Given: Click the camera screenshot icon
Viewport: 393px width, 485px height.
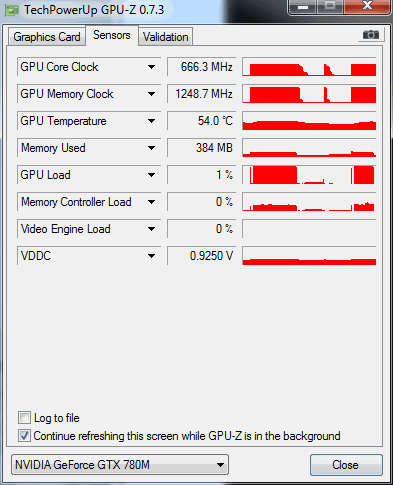Looking at the screenshot, I should point(371,35).
